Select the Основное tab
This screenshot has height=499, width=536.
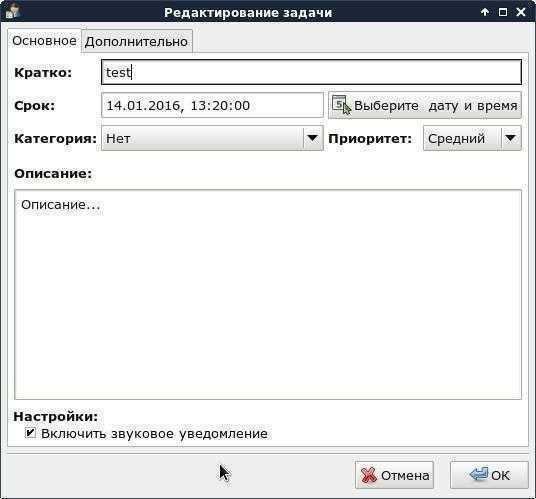(x=44, y=41)
